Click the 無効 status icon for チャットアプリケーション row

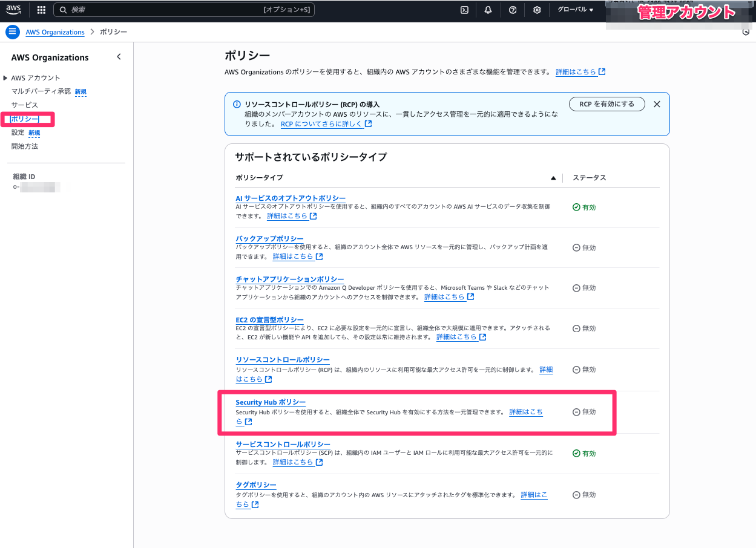point(576,288)
